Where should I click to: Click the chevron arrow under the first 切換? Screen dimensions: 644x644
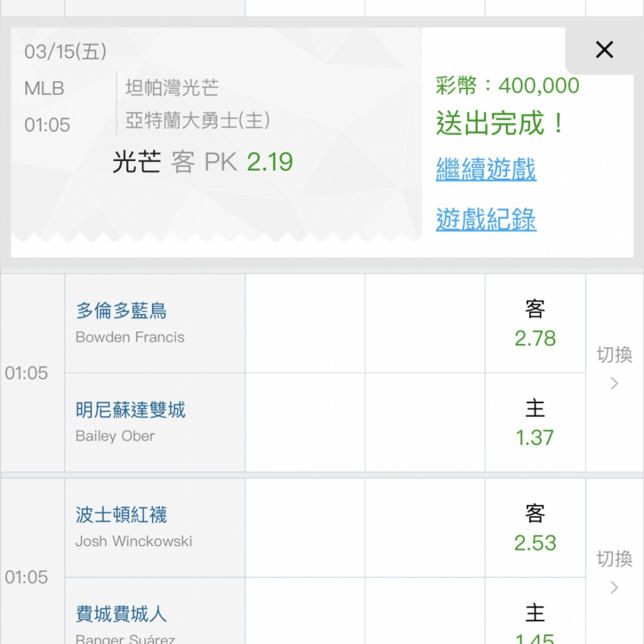(x=614, y=384)
